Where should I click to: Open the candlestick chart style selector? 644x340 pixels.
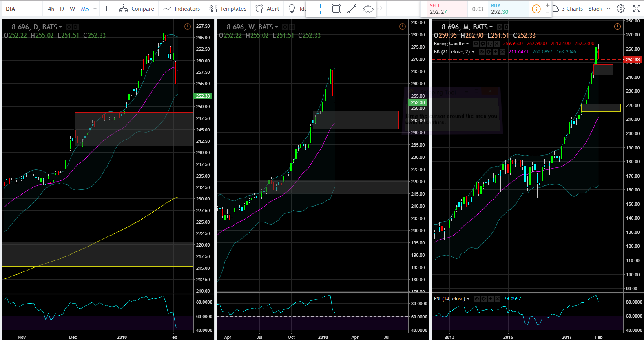tap(107, 9)
